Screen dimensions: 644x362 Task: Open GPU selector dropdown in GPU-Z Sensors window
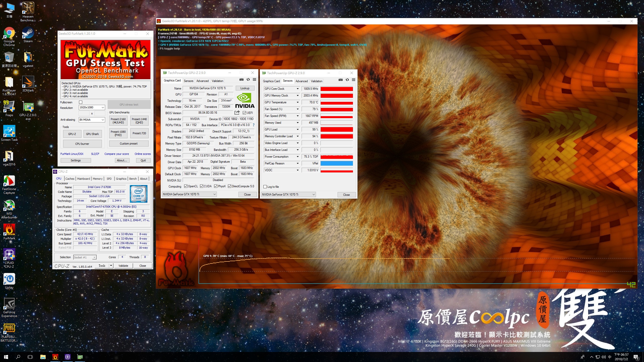289,194
